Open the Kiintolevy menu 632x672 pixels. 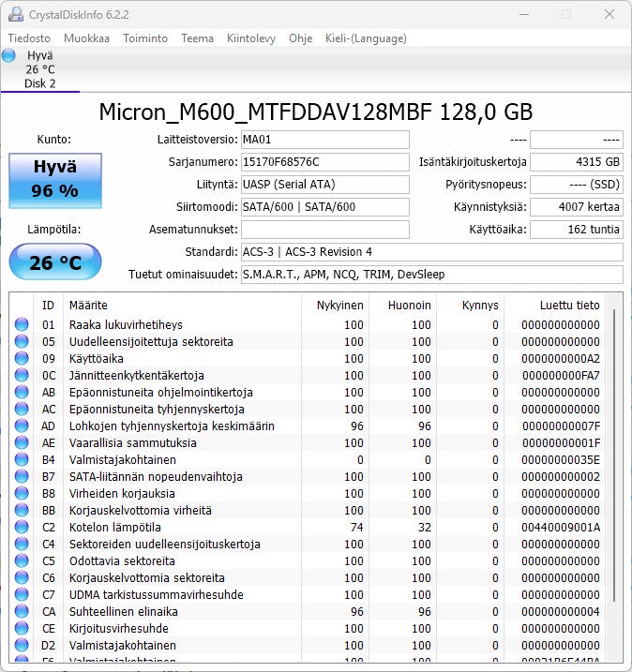(251, 38)
